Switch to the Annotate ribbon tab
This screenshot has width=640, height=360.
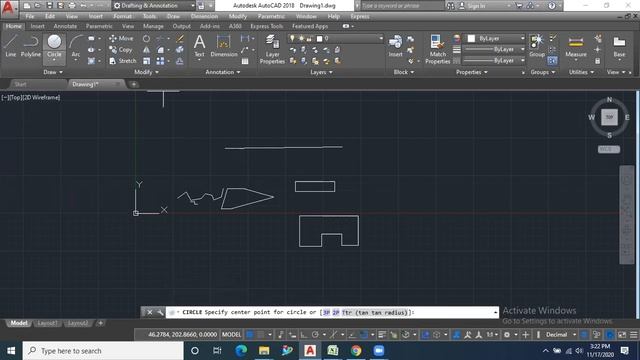[x=65, y=26]
